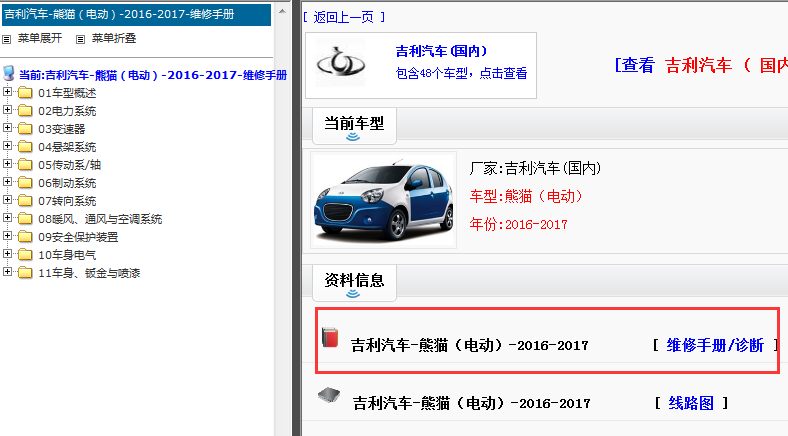Open 09安全保护装置 tree label
Image resolution: width=788 pixels, height=436 pixels.
78,238
